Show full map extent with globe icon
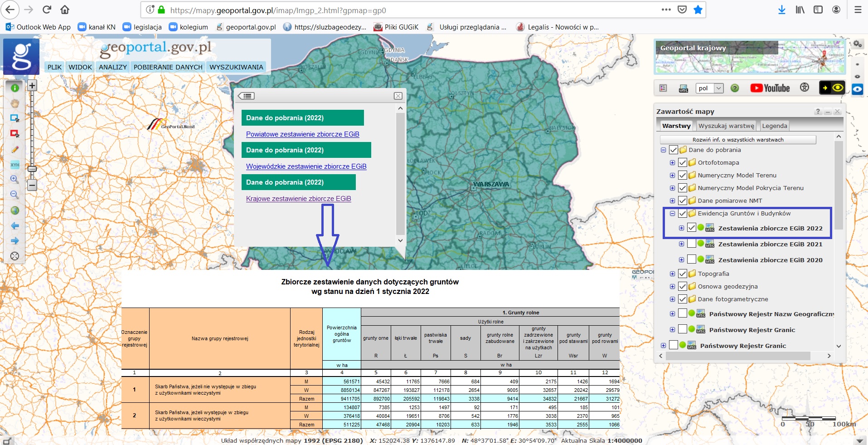 [x=15, y=210]
